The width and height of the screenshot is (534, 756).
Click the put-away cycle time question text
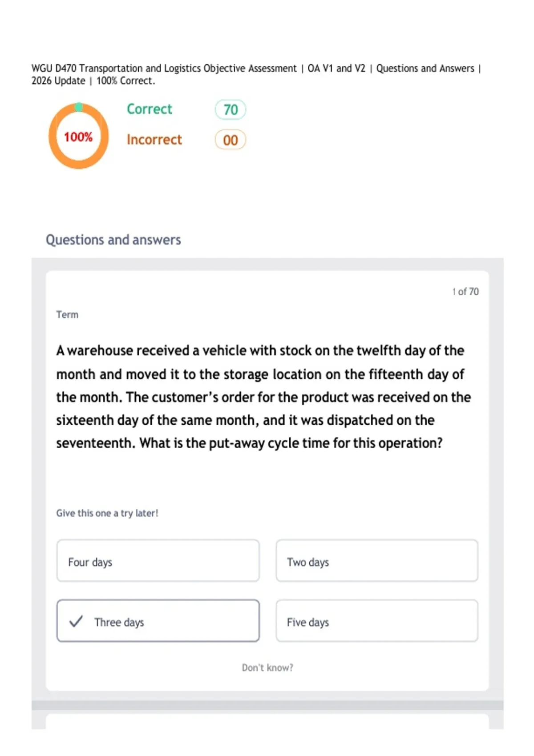[x=263, y=397]
